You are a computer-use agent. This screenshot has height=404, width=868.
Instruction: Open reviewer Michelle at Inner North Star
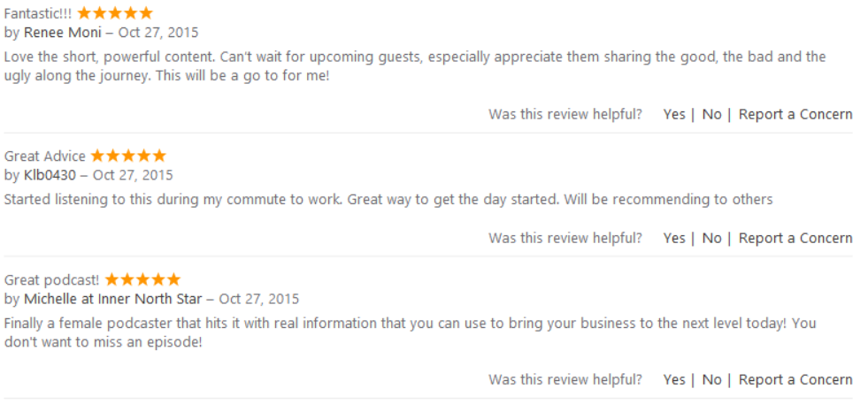(x=113, y=299)
